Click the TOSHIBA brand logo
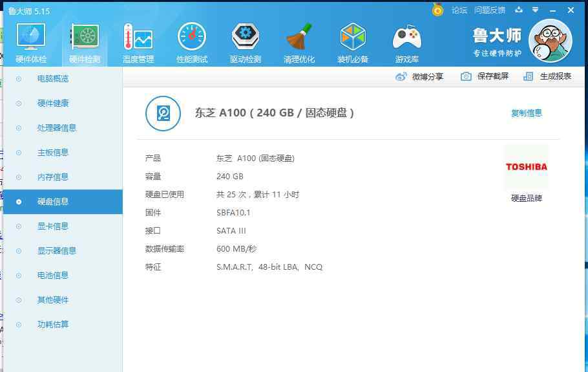Image resolution: width=588 pixels, height=372 pixels. click(527, 167)
